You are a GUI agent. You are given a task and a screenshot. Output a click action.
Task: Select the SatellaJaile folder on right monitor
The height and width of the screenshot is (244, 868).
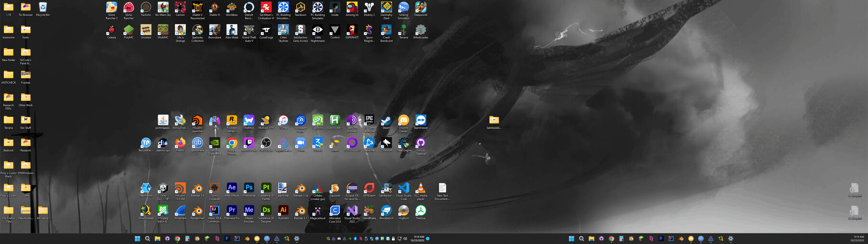pyautogui.click(x=494, y=122)
